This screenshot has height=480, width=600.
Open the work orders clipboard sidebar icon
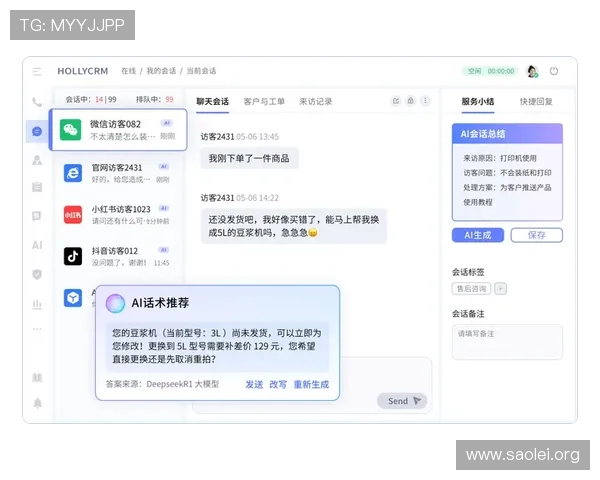tap(37, 187)
